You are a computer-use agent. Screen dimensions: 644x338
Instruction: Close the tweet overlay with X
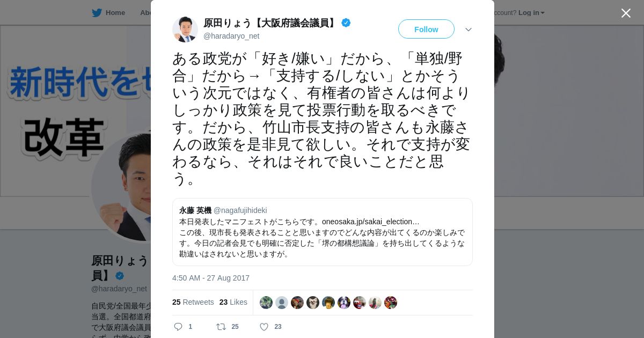[626, 13]
